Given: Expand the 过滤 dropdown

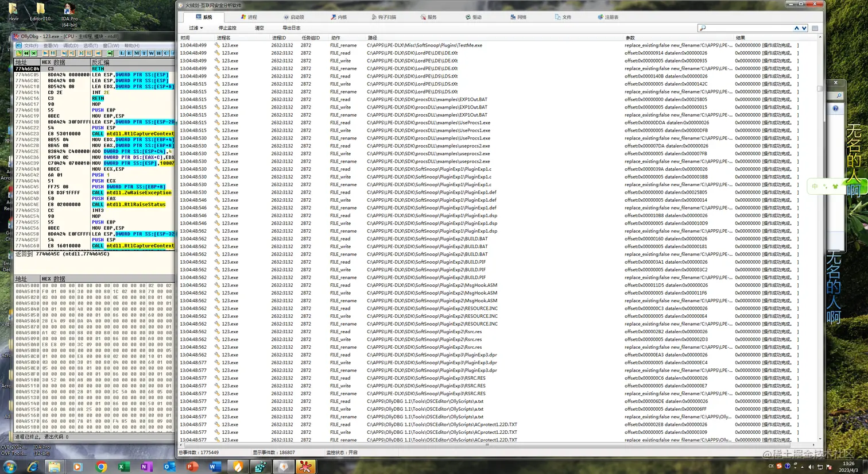Looking at the screenshot, I should (x=196, y=28).
